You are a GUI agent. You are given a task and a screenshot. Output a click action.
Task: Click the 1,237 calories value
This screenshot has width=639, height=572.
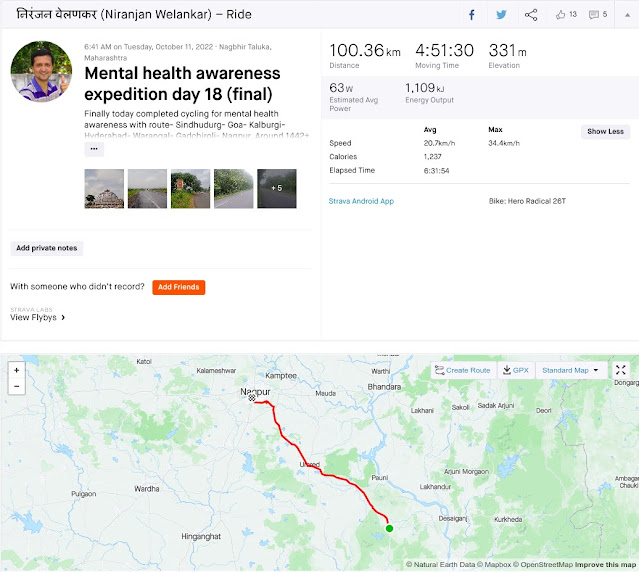point(432,157)
